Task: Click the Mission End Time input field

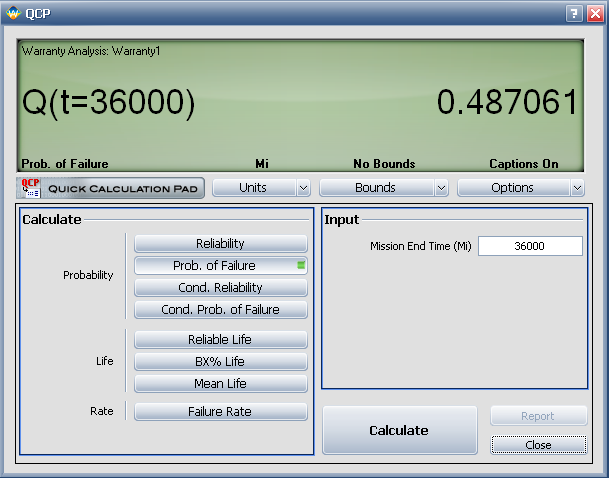Action: click(530, 246)
